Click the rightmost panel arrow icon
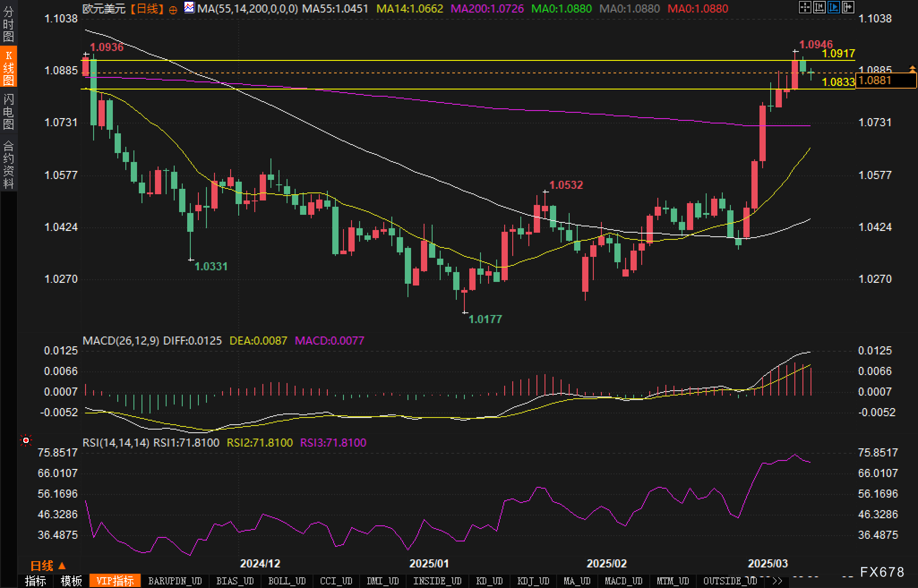This screenshot has width=918, height=588. (x=848, y=7)
